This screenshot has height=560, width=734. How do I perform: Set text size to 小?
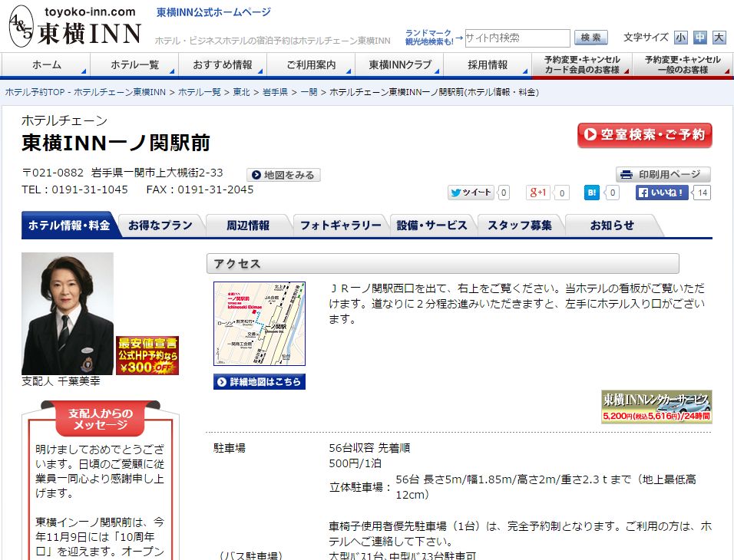680,38
